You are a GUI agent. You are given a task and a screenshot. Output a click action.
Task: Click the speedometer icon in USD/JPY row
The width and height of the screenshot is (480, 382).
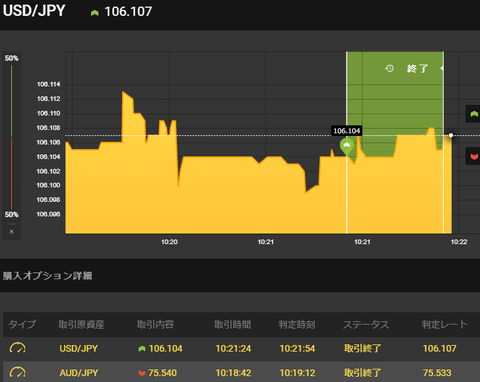(17, 348)
